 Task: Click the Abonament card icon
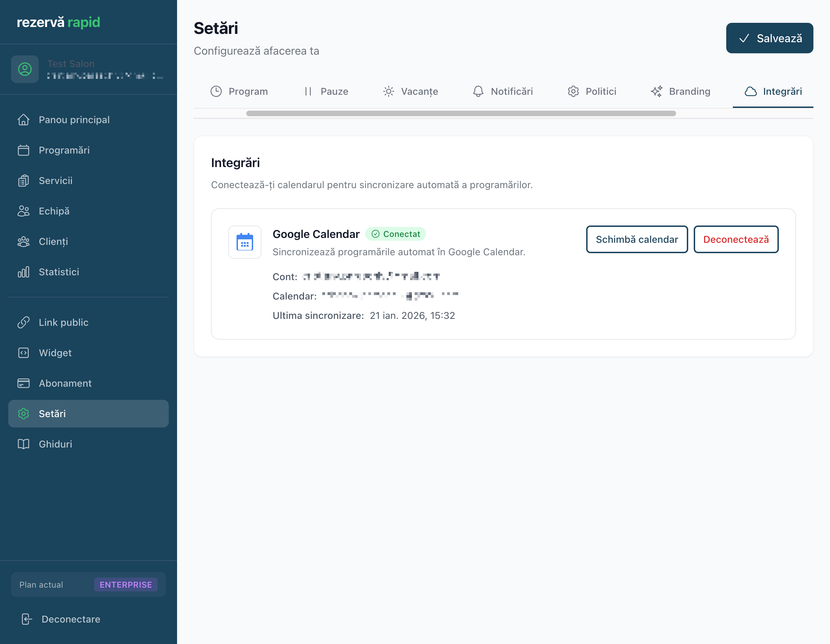click(x=23, y=383)
